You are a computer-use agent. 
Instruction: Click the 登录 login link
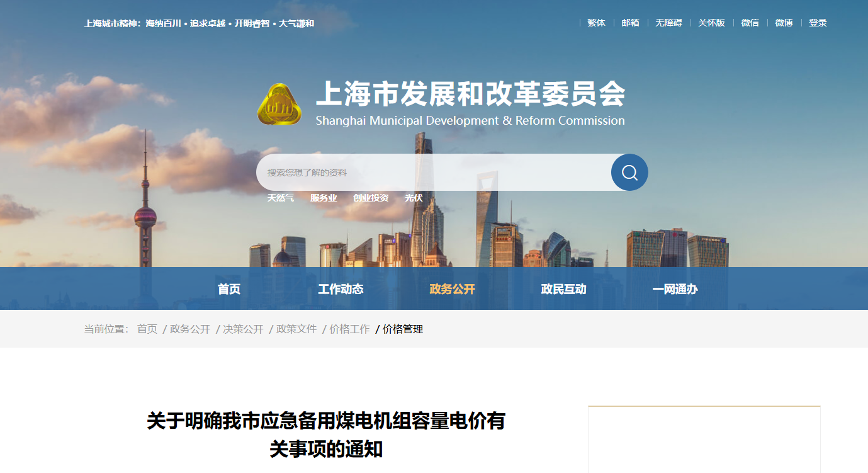click(818, 23)
